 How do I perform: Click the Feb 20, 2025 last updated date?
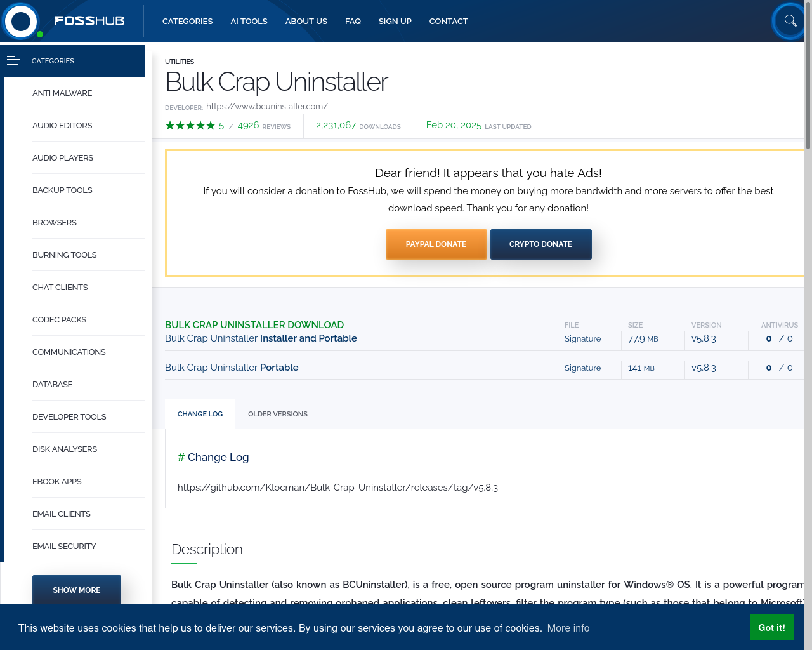coord(454,126)
